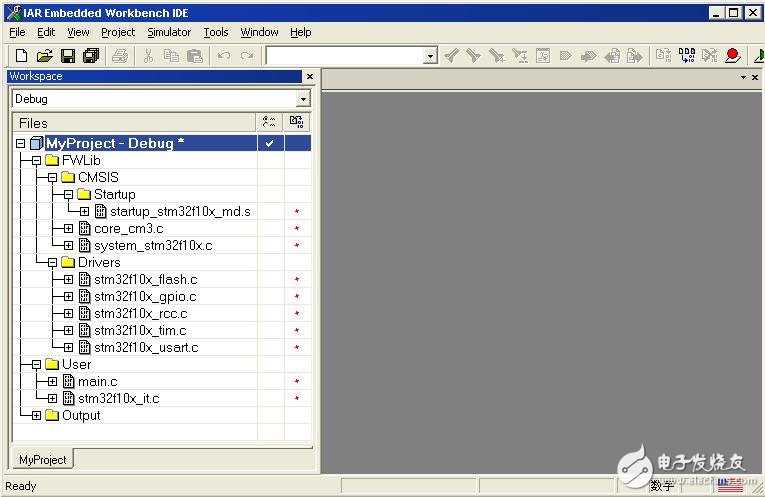
Task: Open the Help menu
Action: (301, 32)
